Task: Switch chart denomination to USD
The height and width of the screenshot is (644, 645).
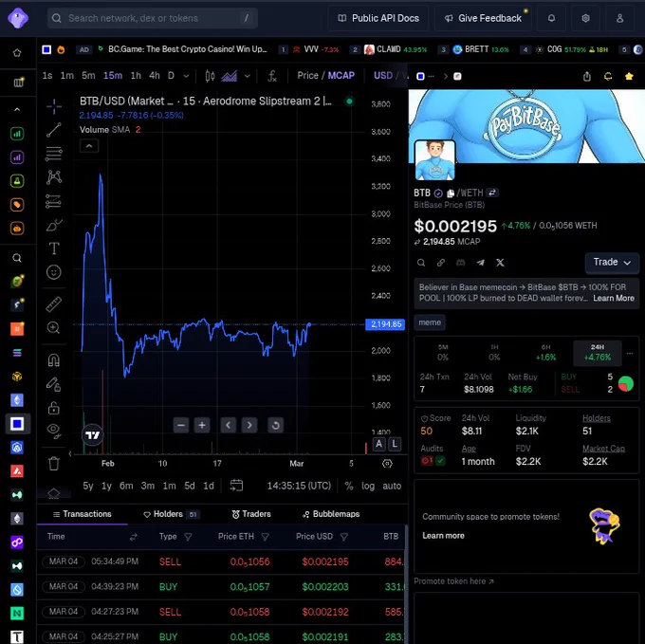Action: pyautogui.click(x=383, y=76)
